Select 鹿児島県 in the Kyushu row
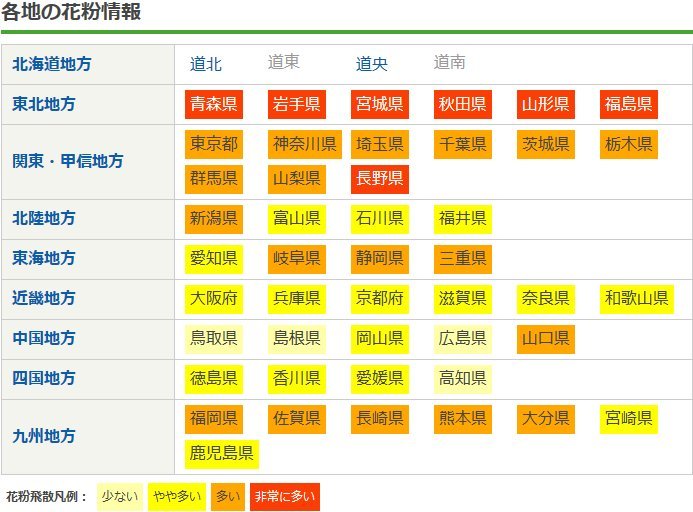Viewport: 693px width, 512px height. pos(222,453)
